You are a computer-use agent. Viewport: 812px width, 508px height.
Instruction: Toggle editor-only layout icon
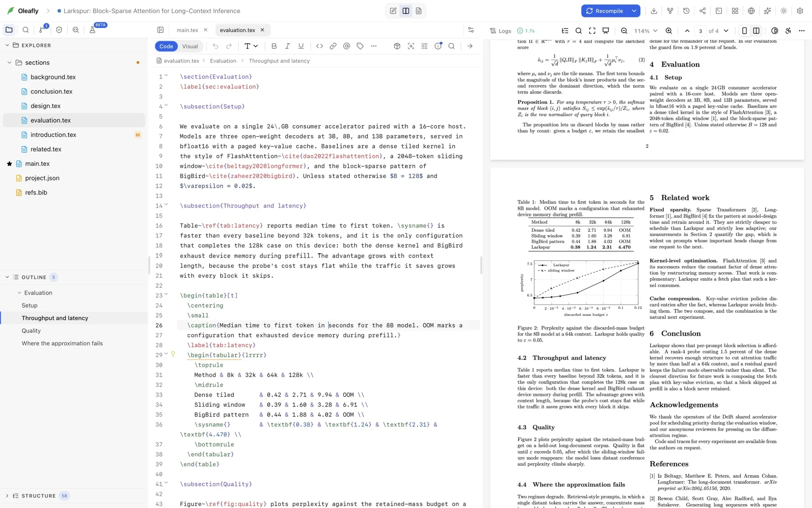pos(393,11)
